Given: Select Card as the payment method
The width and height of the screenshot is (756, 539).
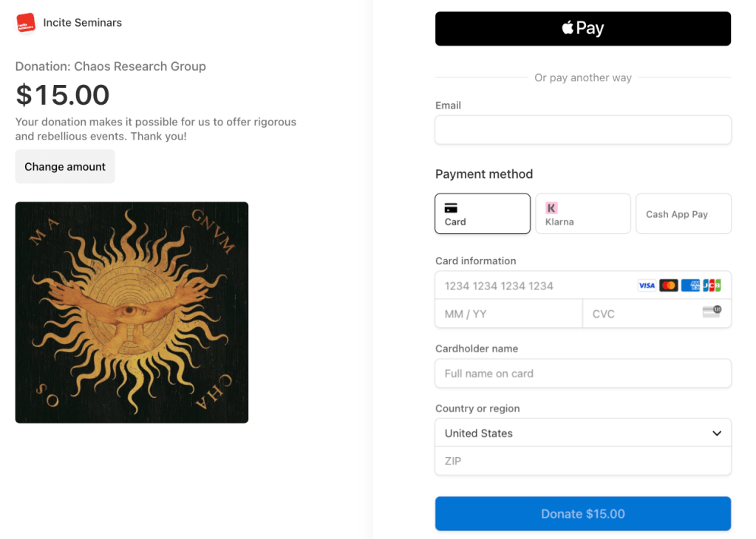Looking at the screenshot, I should [483, 214].
